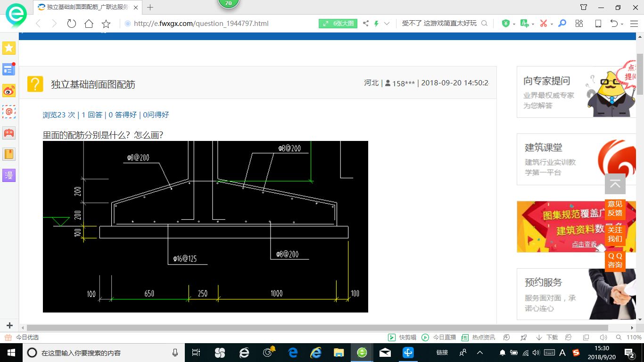Screen dimensions: 644x362
Task: Click the back-to-top arrow button
Action: [615, 184]
